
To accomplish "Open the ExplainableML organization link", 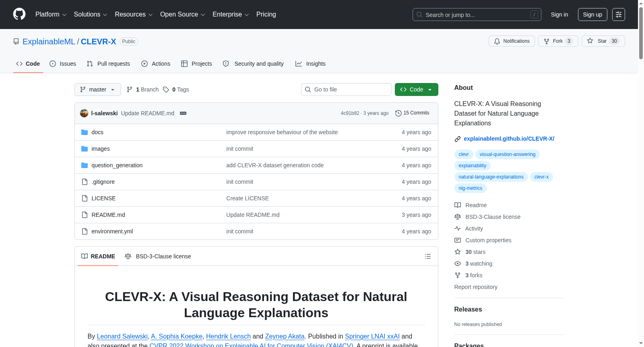I will coord(49,42).
